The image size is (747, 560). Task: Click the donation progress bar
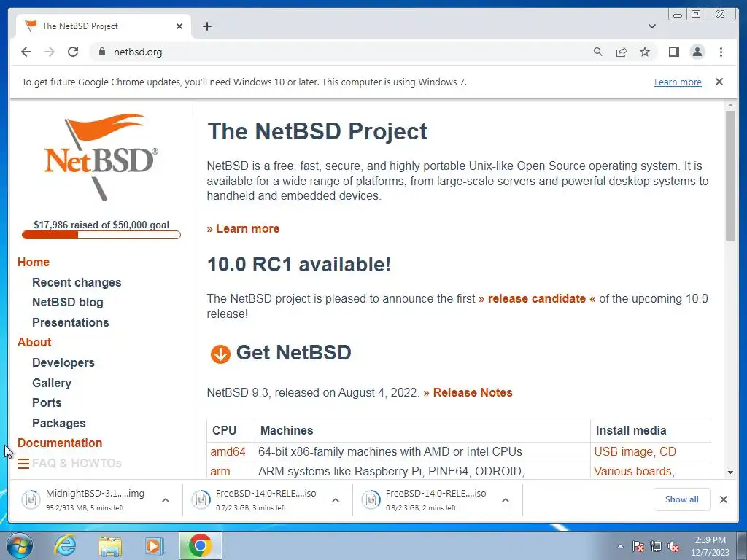pyautogui.click(x=101, y=235)
